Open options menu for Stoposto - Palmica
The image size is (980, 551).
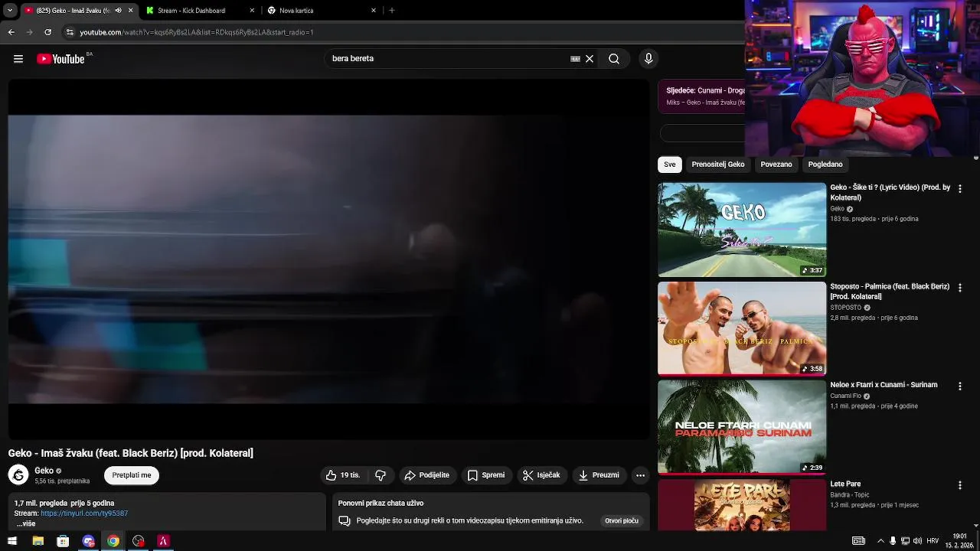[x=960, y=288]
